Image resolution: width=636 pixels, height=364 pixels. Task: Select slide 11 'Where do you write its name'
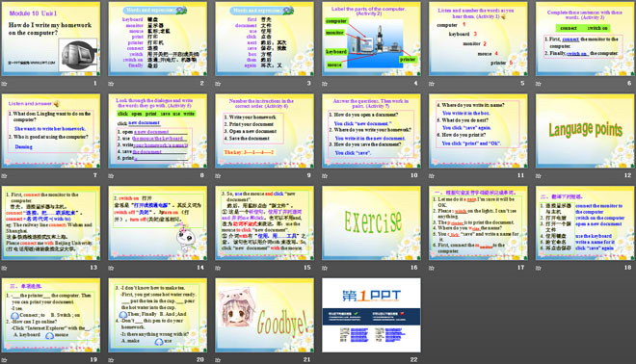coord(478,131)
